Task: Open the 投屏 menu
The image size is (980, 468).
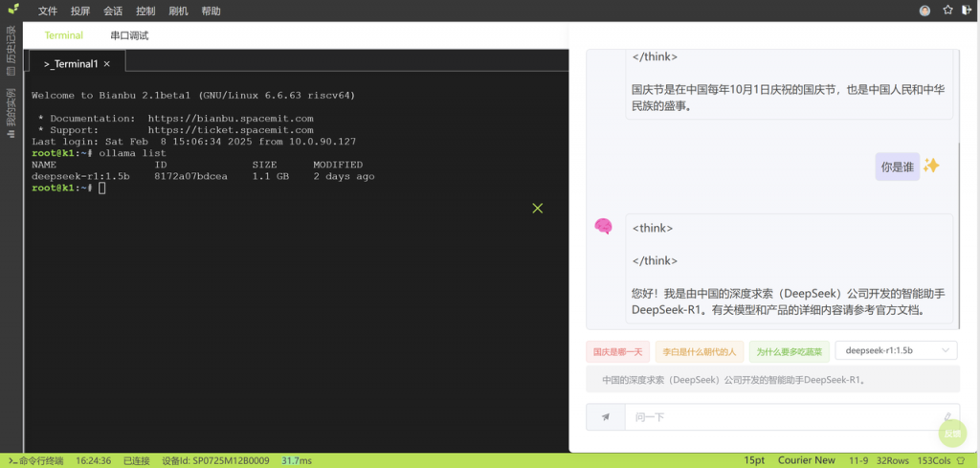Action: [x=80, y=11]
